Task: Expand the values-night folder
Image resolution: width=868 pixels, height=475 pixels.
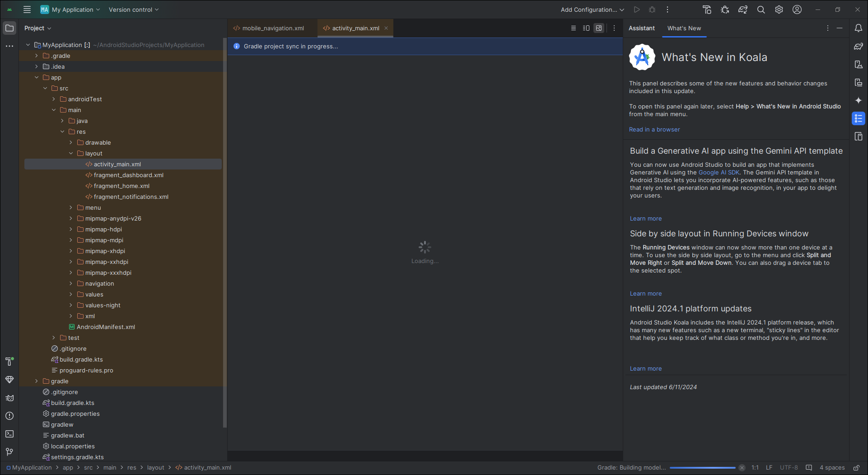Action: [71, 305]
